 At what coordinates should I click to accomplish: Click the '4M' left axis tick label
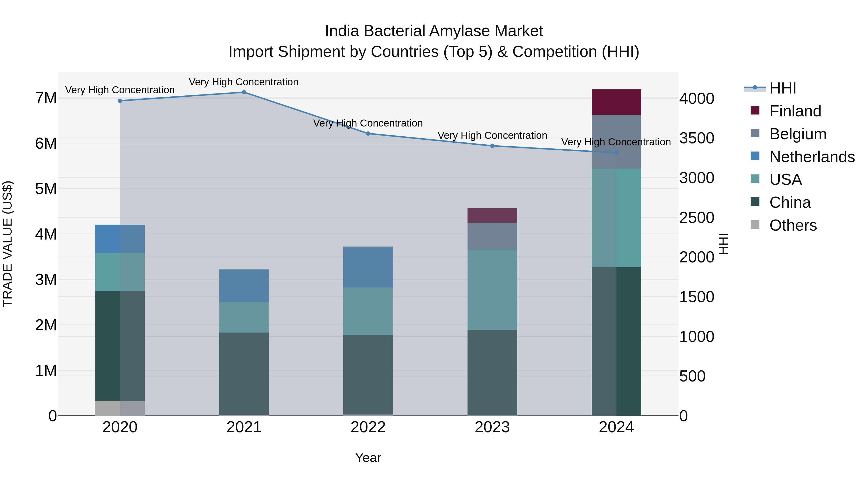click(x=46, y=234)
